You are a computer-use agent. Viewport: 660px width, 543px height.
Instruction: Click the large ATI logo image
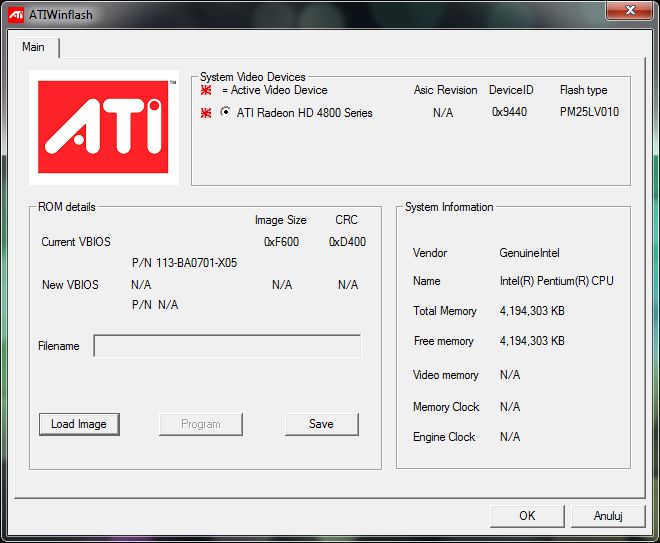[104, 127]
